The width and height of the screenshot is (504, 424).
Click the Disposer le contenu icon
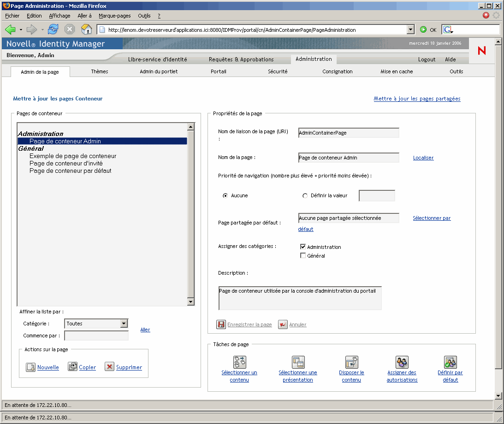coord(351,362)
